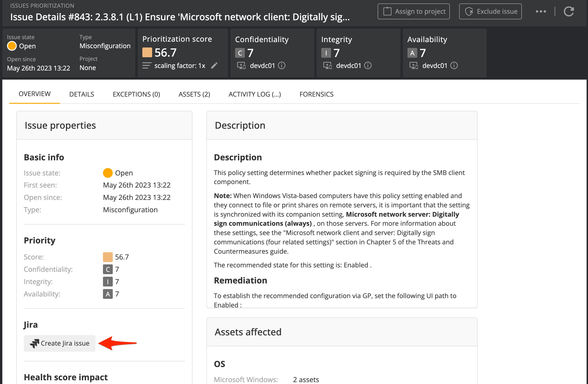
Task: Open the Forensics tab
Action: click(x=317, y=94)
